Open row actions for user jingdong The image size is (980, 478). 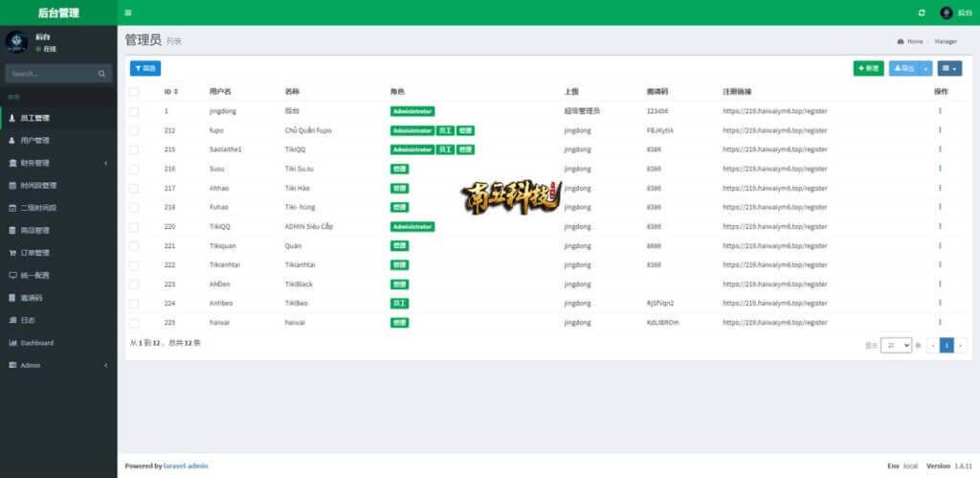(940, 111)
